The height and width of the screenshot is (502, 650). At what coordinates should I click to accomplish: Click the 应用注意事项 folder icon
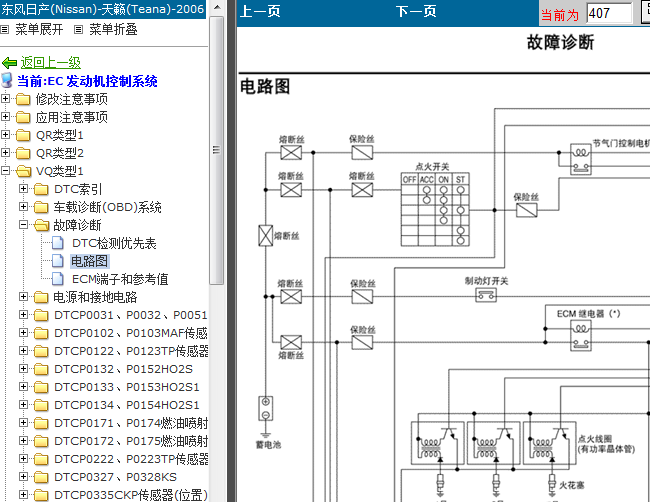click(23, 117)
